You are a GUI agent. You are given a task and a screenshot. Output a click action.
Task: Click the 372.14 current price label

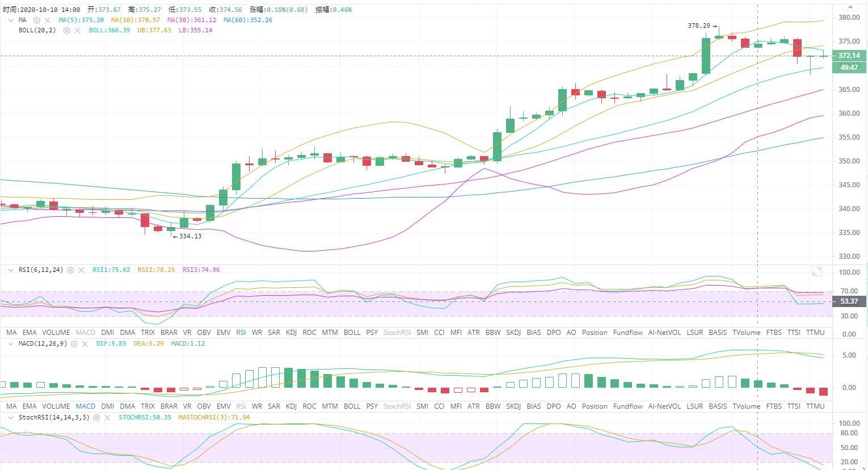849,56
